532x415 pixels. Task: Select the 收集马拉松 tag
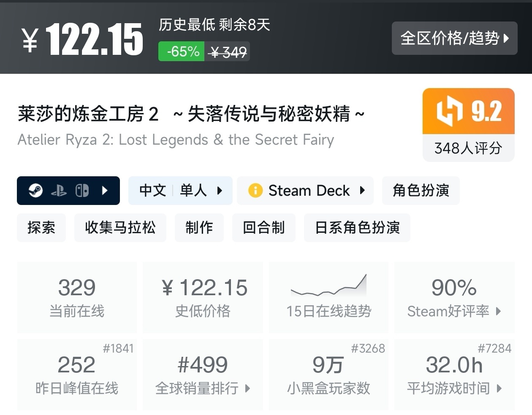tap(120, 228)
